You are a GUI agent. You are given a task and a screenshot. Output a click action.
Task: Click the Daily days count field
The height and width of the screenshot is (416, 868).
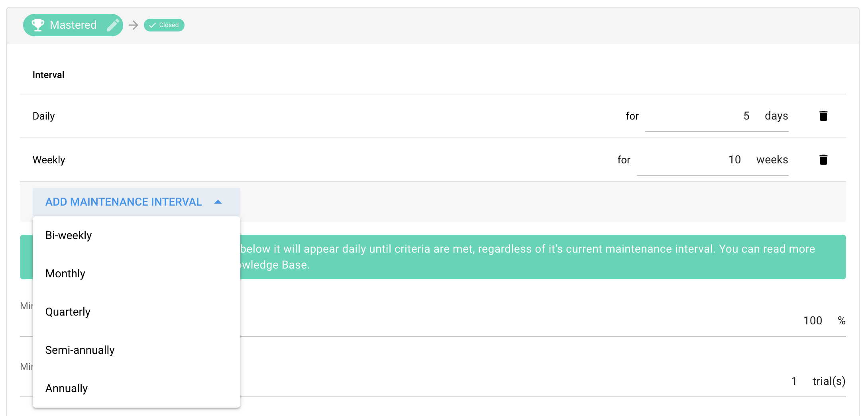(701, 116)
